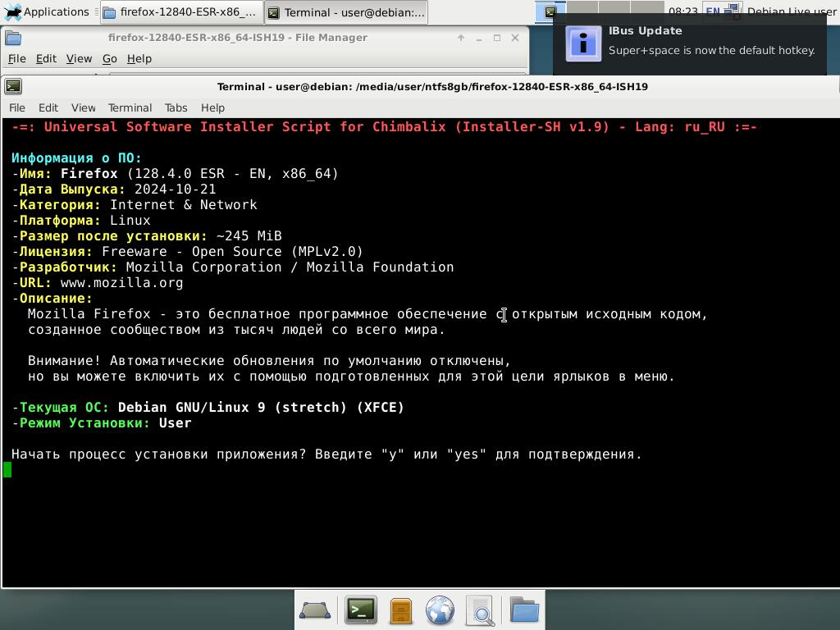Viewport: 840px width, 630px height.
Task: Launch Terminal Emulator from the bottom dock
Action: pyautogui.click(x=360, y=609)
